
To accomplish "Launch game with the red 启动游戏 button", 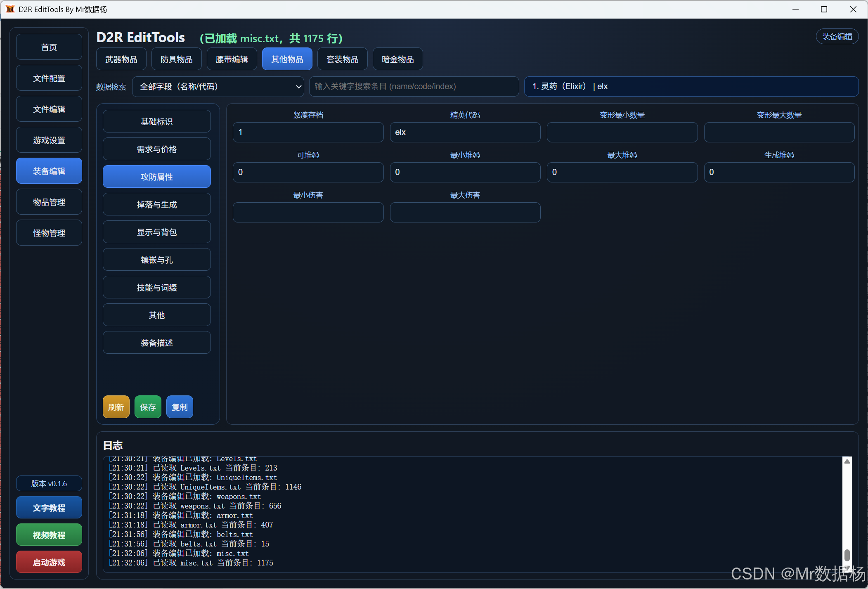I will pyautogui.click(x=49, y=563).
